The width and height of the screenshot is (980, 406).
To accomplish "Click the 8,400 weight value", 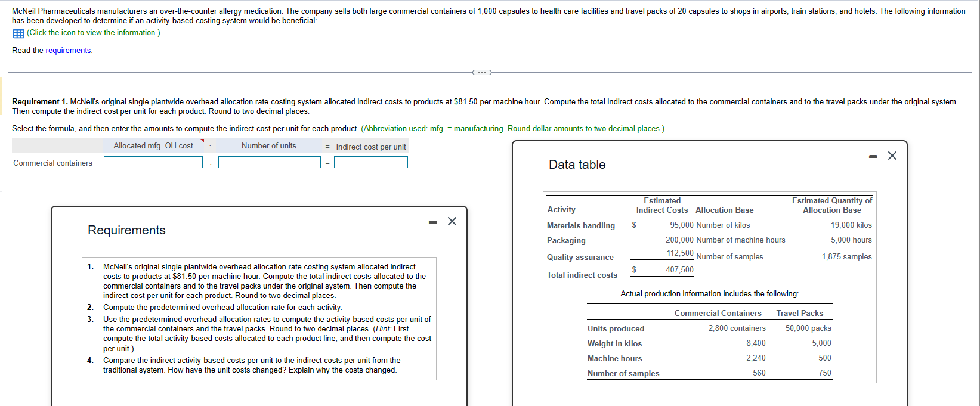I will (756, 343).
